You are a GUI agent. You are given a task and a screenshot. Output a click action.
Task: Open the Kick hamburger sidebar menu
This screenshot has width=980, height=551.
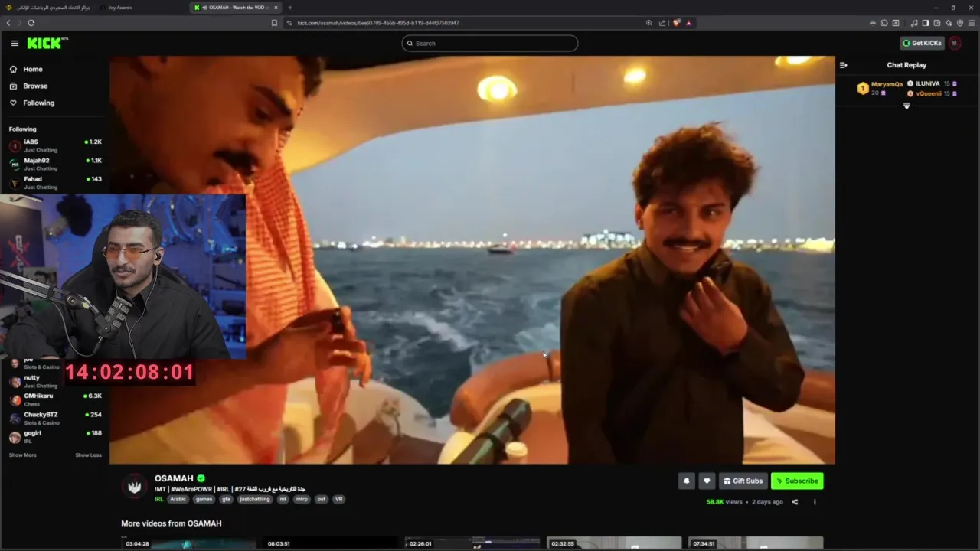point(15,44)
